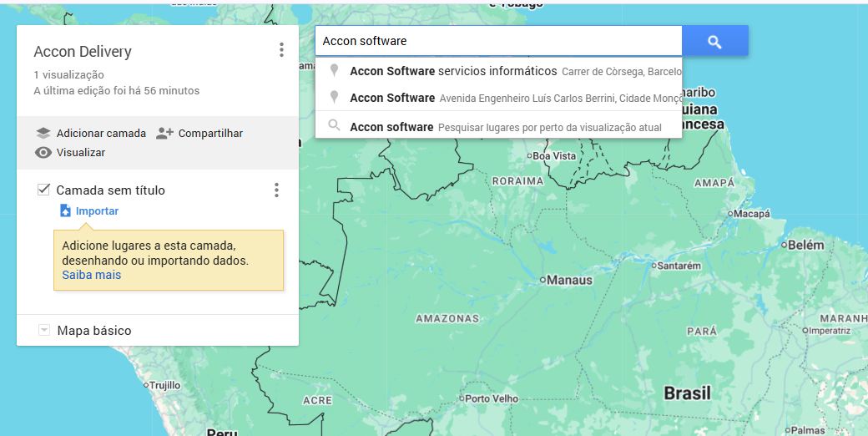Uncheck the Camada sem título checkbox
This screenshot has height=436, width=868.
[x=44, y=190]
